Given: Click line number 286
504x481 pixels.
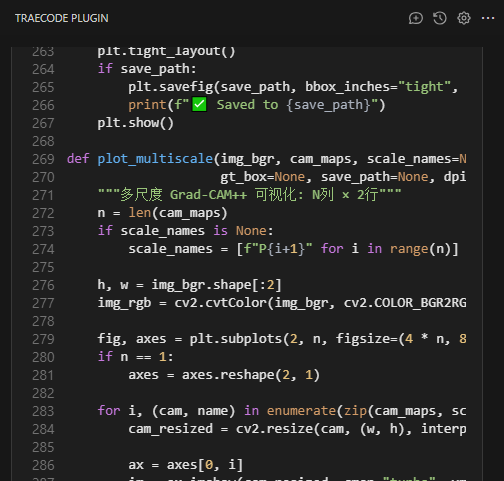Looking at the screenshot, I should tap(43, 465).
